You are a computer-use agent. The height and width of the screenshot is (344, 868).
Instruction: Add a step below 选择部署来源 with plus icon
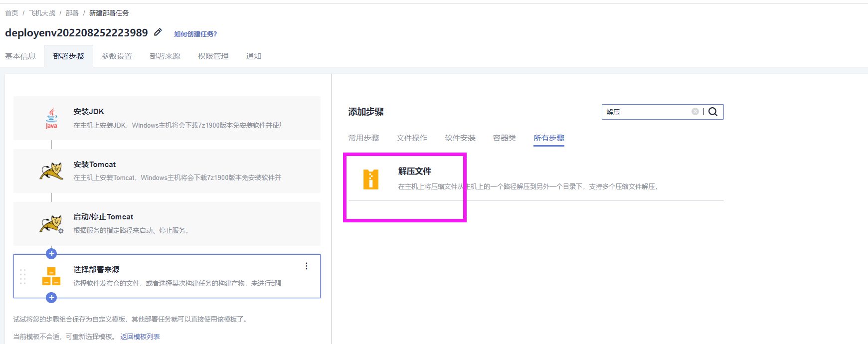[51, 298]
